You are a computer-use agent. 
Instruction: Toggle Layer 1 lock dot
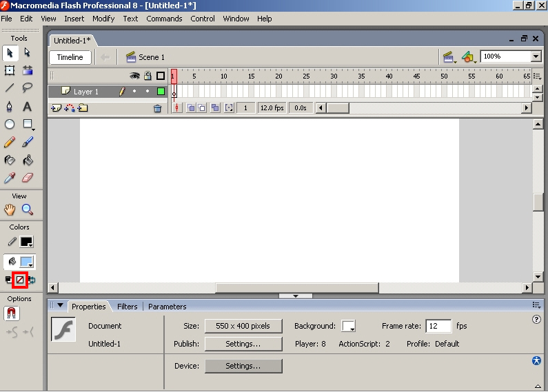pos(148,91)
